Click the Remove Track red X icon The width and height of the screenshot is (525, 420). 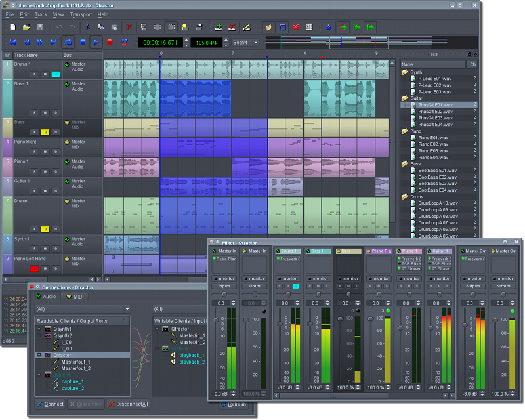click(232, 27)
